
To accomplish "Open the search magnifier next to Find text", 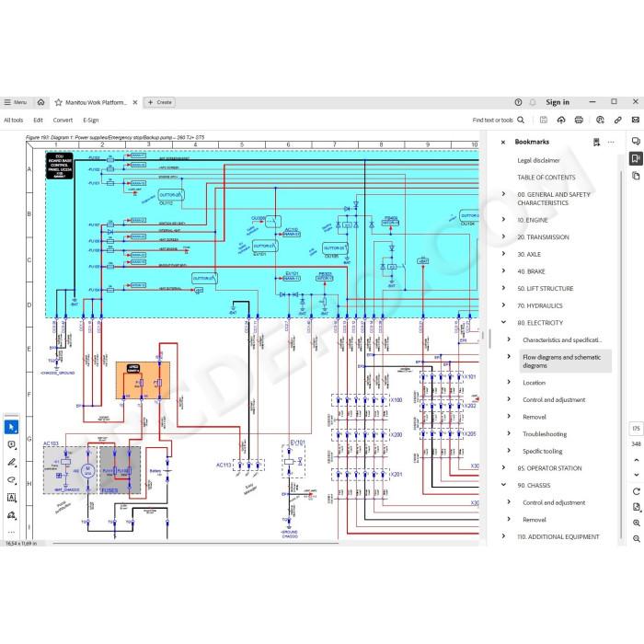I will click(521, 120).
